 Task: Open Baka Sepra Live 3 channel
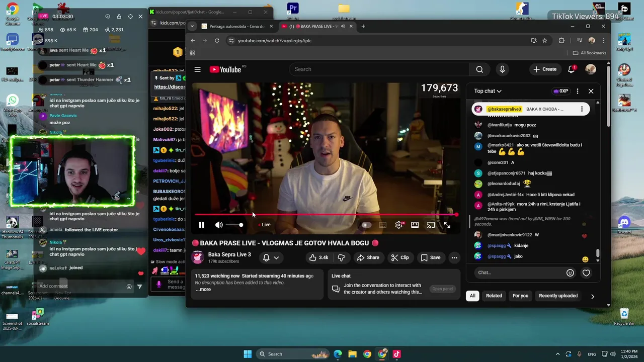click(229, 254)
